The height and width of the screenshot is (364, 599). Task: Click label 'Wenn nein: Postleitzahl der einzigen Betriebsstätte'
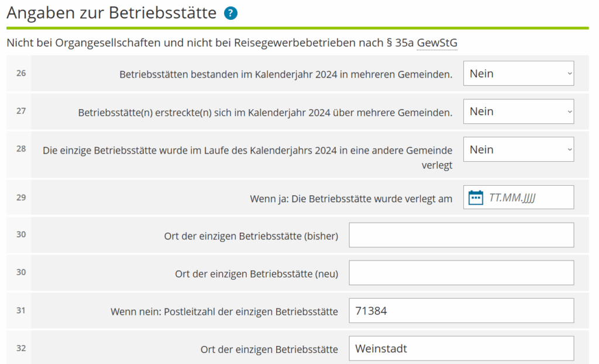point(224,312)
